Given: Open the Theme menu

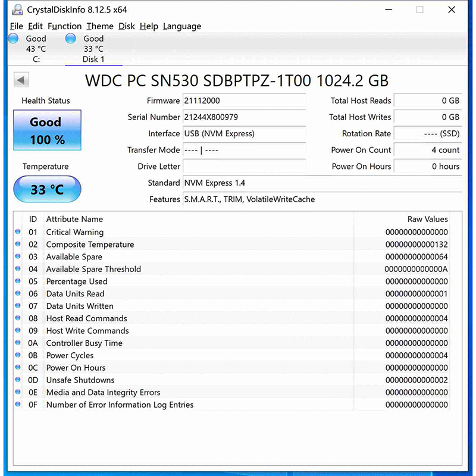Looking at the screenshot, I should pos(100,26).
